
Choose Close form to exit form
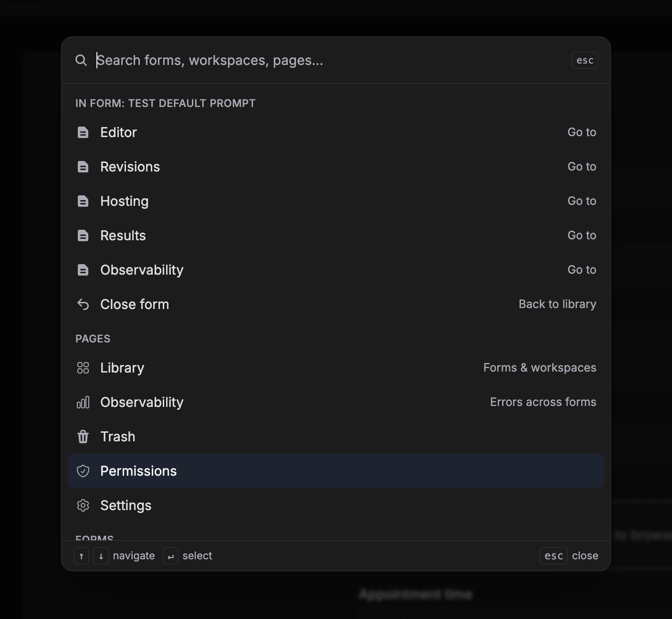click(x=336, y=304)
